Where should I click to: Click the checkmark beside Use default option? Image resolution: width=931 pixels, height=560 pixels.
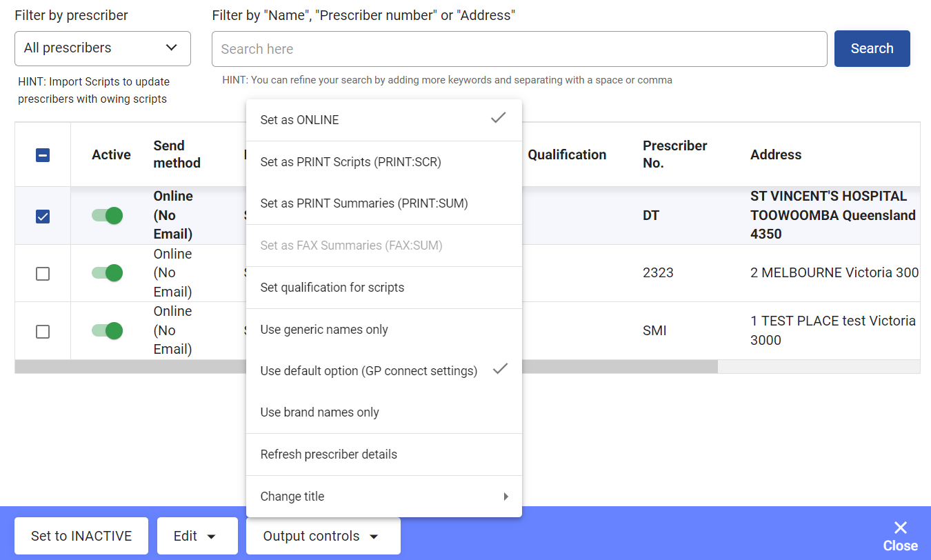[x=500, y=369]
